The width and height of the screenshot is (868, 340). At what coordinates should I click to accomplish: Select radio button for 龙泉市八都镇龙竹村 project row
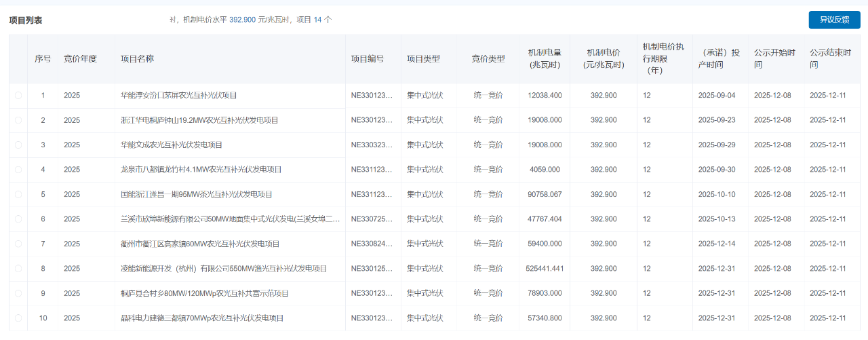click(x=18, y=170)
